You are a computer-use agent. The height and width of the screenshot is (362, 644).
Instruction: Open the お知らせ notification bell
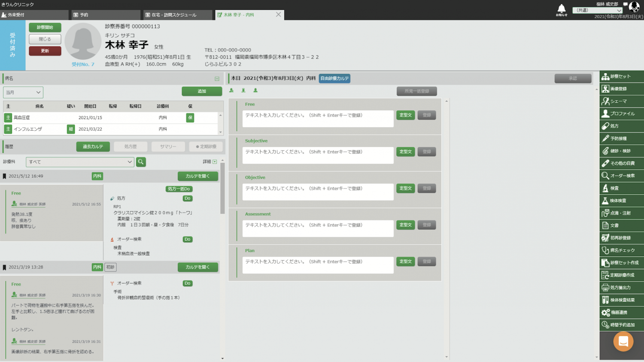561,10
